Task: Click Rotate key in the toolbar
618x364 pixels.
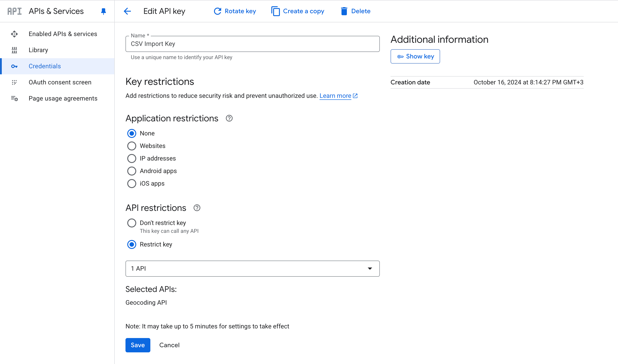Action: pyautogui.click(x=234, y=11)
